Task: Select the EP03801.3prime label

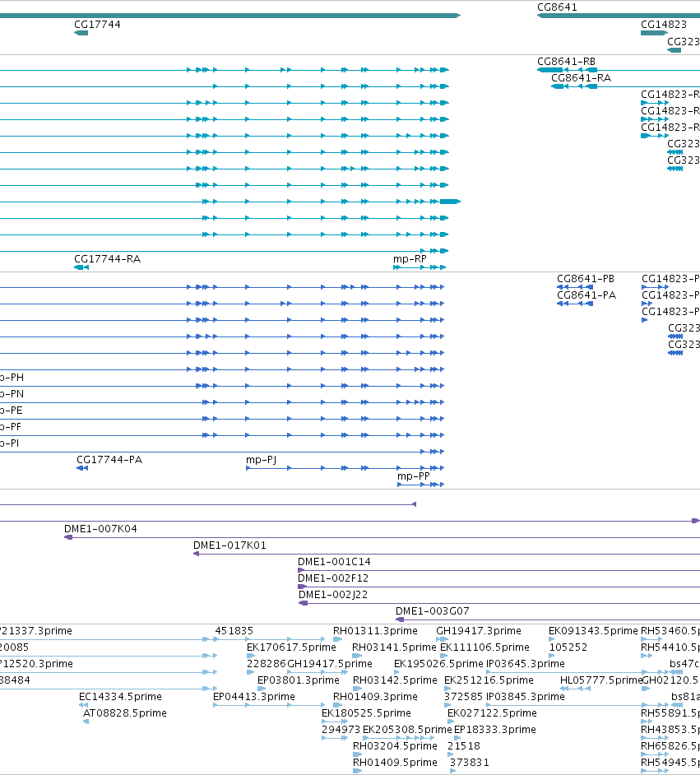Action: 299,680
